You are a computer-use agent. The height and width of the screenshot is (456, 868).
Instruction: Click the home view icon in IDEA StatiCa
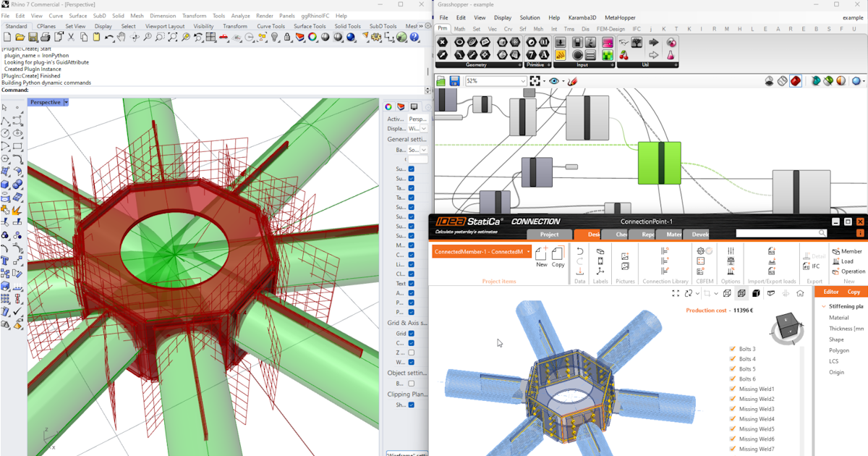pos(800,293)
